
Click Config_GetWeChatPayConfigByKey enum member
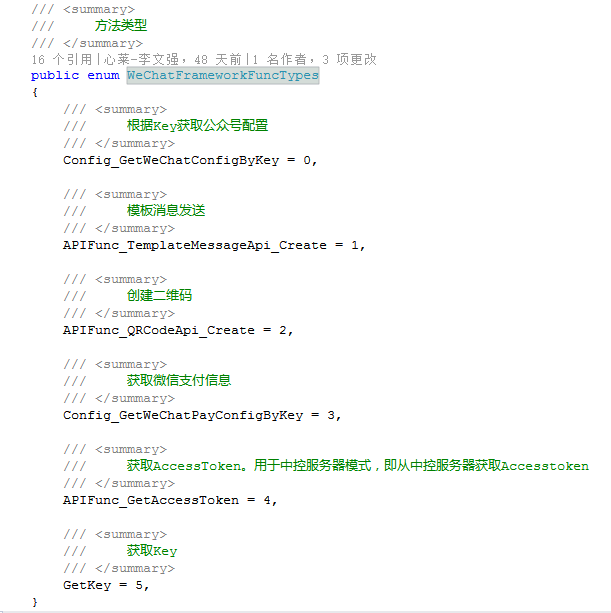point(183,416)
